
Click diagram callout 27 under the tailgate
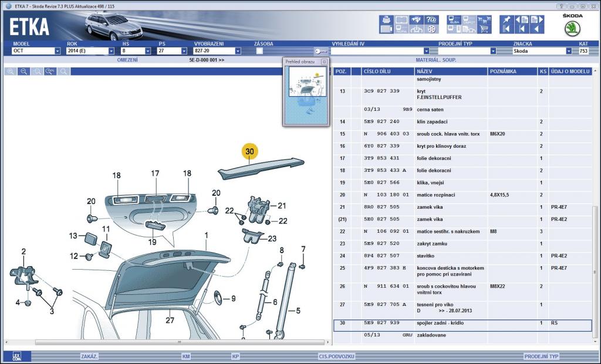point(170,320)
